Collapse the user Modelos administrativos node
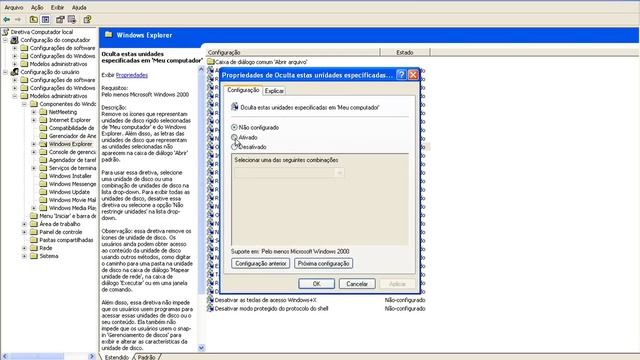Screen dimensions: 640x360 [15, 96]
